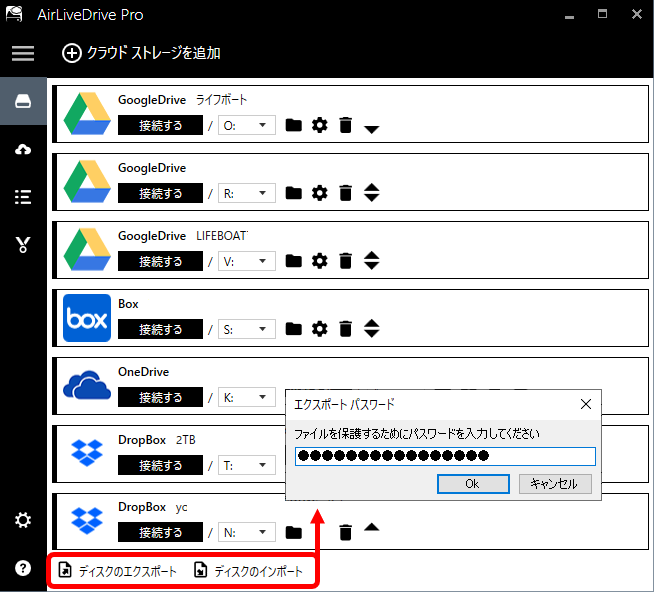656x598 pixels.
Task: Click the DropBox 2TB logo
Action: pyautogui.click(x=87, y=453)
